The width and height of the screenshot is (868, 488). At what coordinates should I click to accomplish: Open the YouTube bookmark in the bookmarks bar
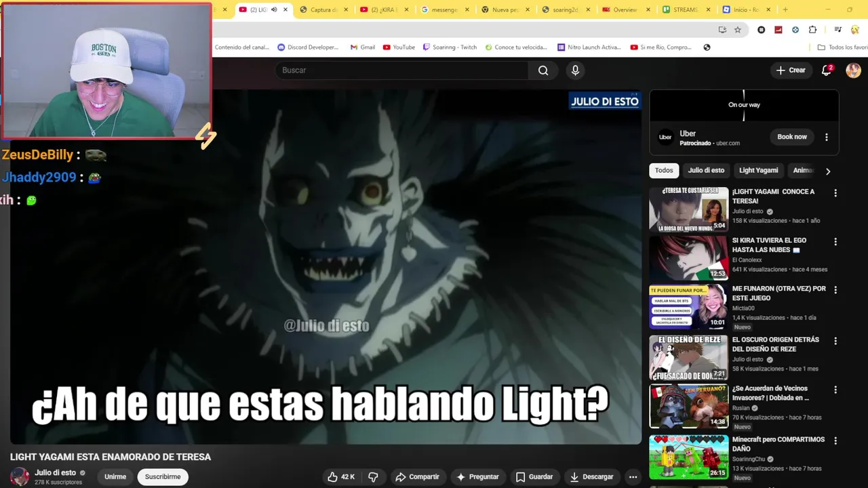pyautogui.click(x=399, y=47)
